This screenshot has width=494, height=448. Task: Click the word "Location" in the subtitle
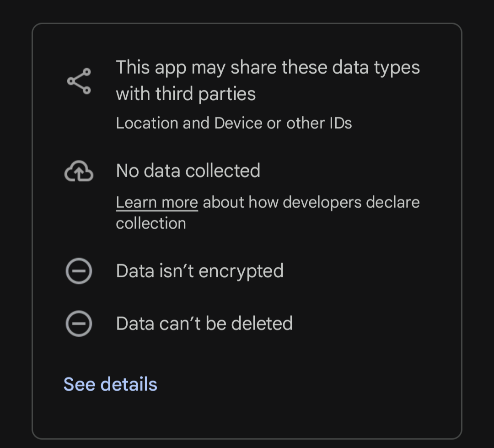147,123
